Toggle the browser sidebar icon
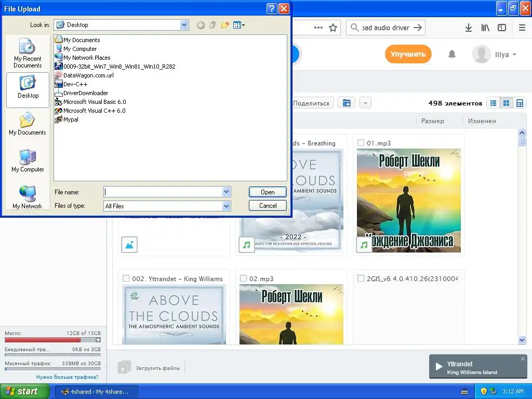Viewport: 532px width, 399px height. tap(502, 28)
